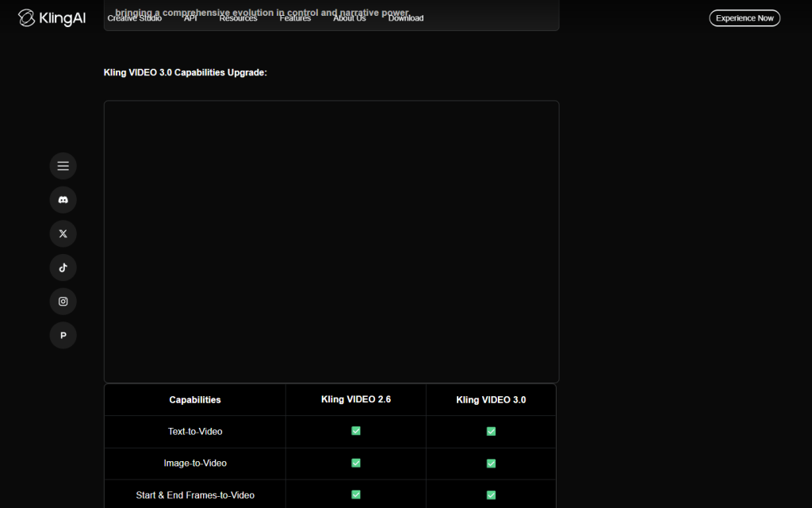This screenshot has width=812, height=508.
Task: Open the sidebar hamburger menu icon
Action: coord(63,166)
